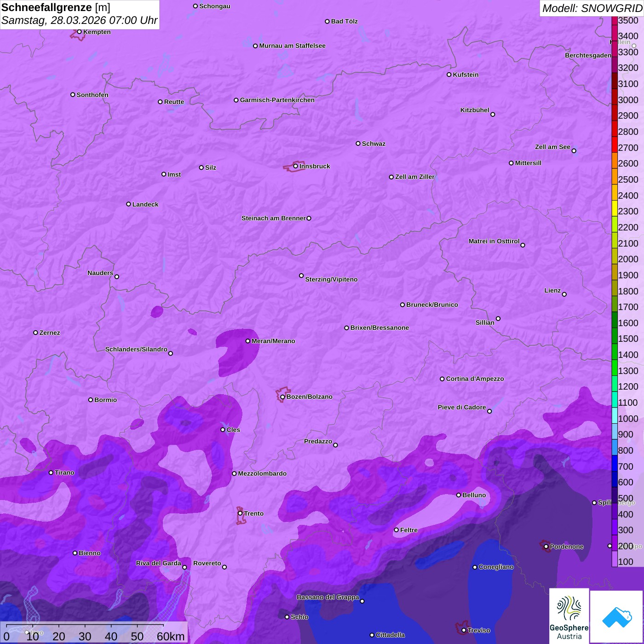
Task: Click the Sillian label
Action: [x=485, y=322]
